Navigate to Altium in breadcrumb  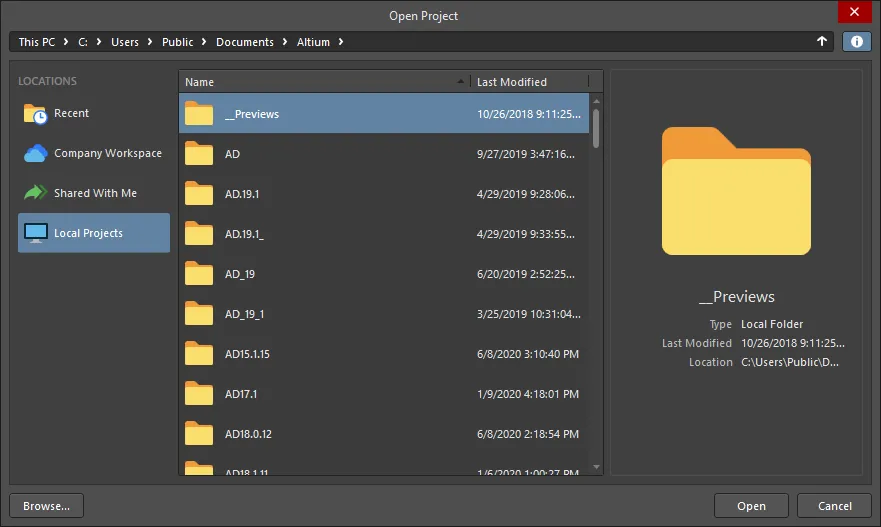click(314, 42)
